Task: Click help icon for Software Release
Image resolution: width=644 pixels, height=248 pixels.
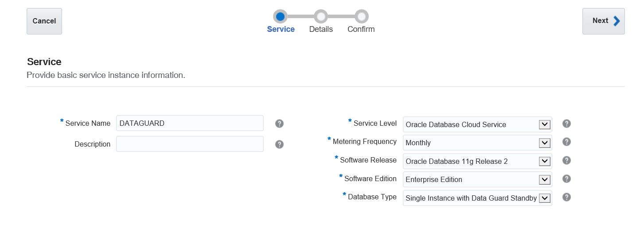Action: point(566,160)
